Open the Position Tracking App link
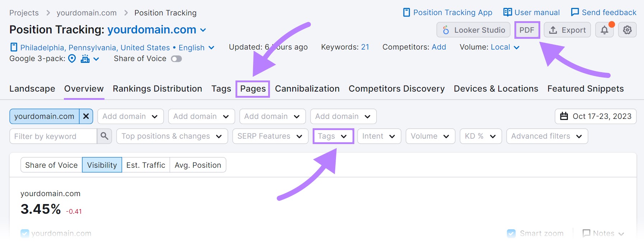The height and width of the screenshot is (245, 644). click(448, 13)
